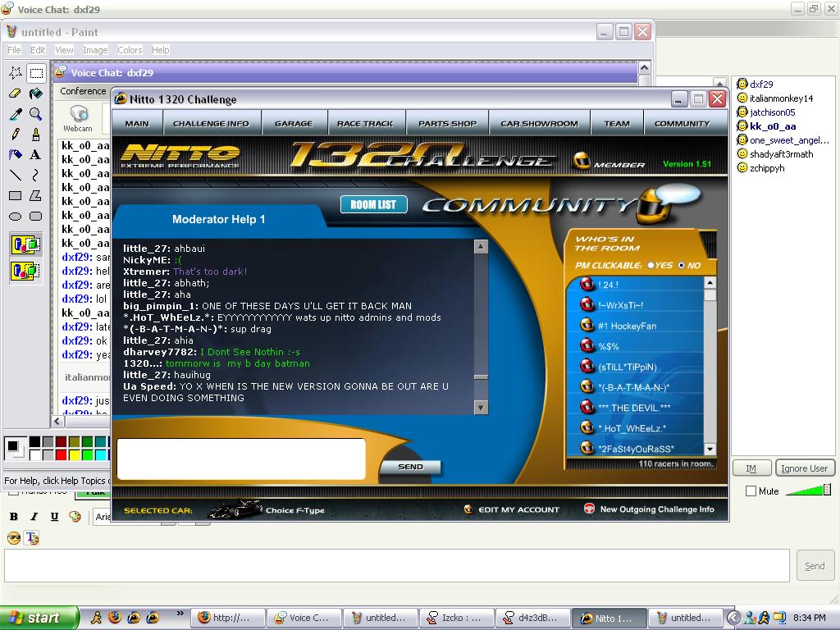Select the rectangular Select tool in Paint
Image resolution: width=840 pixels, height=630 pixels.
(x=36, y=73)
